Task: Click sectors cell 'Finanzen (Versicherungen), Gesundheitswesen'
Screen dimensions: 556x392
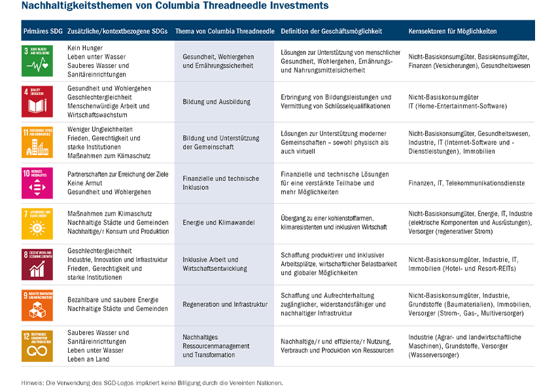Action: 469,65
